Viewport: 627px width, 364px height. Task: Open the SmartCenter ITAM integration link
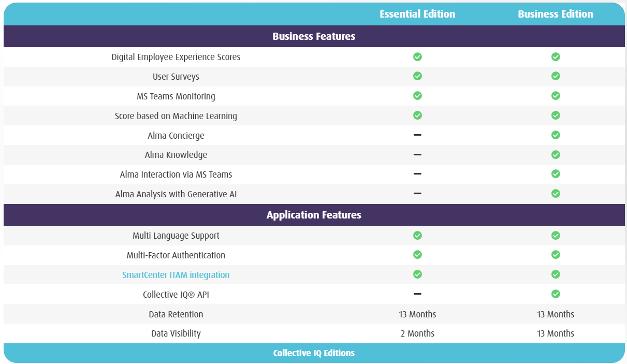tap(176, 275)
